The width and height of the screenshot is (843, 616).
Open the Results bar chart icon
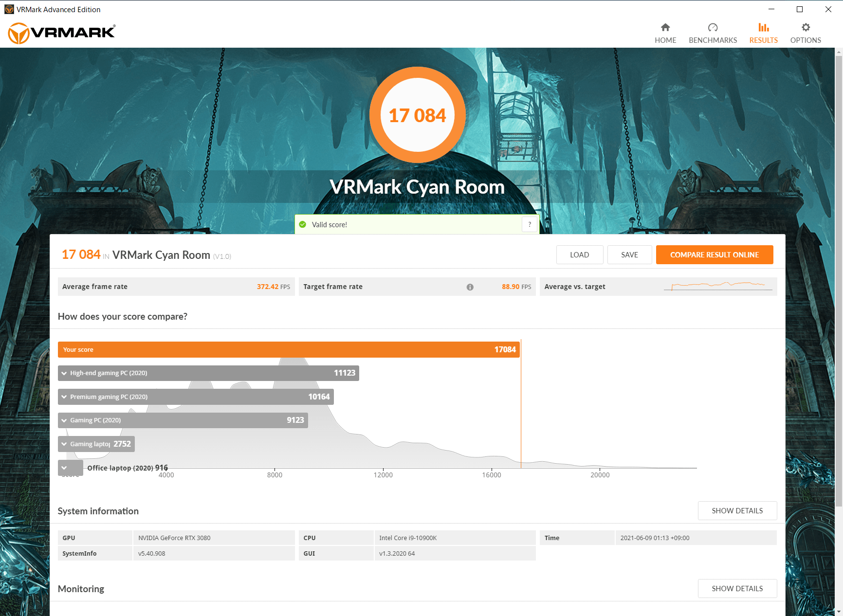[764, 27]
